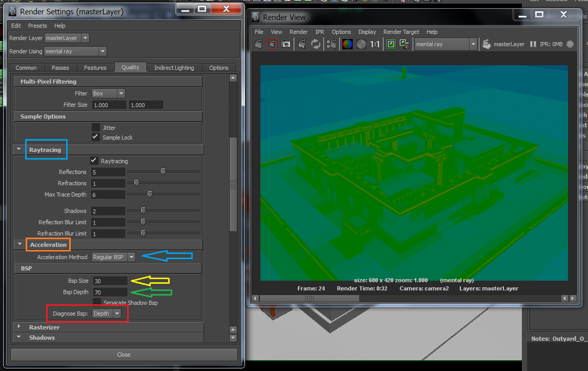Open the IPR menu in Render View
This screenshot has width=588, height=371.
[x=319, y=32]
